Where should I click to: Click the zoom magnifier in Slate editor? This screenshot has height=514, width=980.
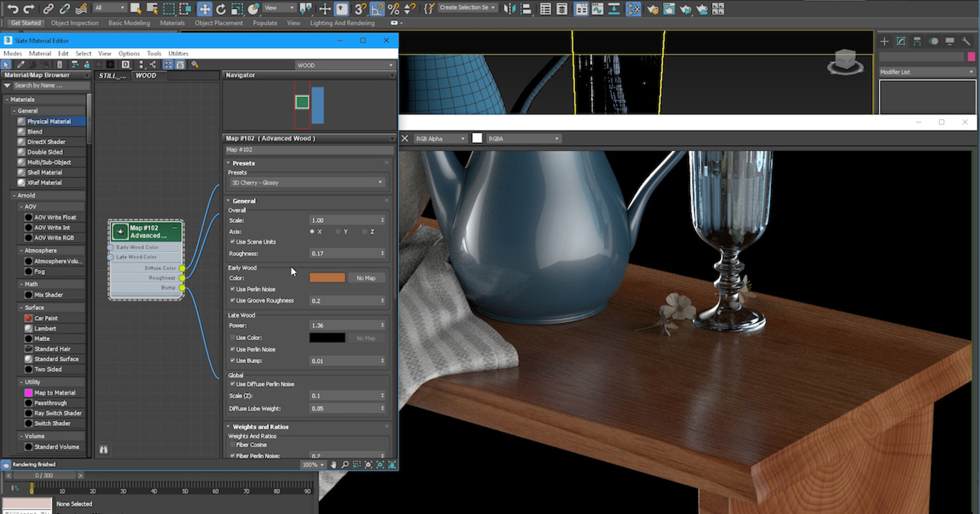[345, 465]
